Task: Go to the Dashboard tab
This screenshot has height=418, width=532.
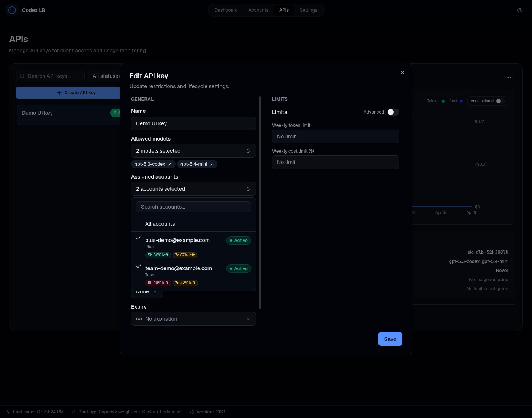Action: pos(226,10)
